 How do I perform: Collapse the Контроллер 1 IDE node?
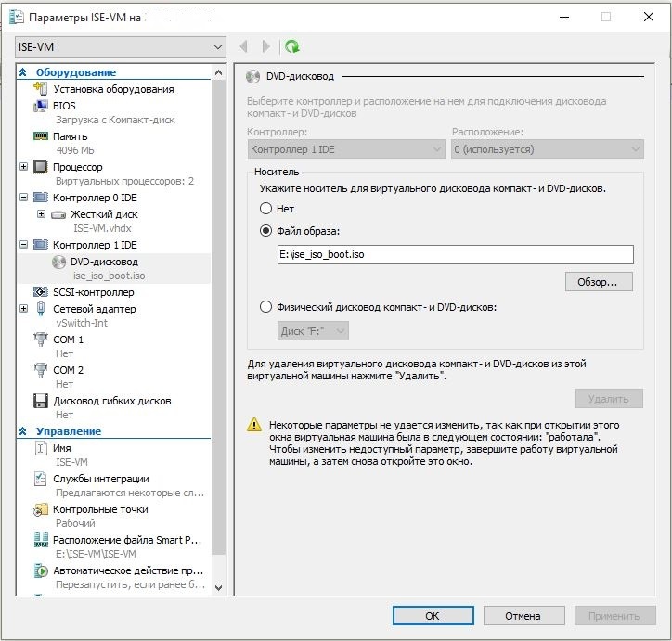click(x=23, y=245)
